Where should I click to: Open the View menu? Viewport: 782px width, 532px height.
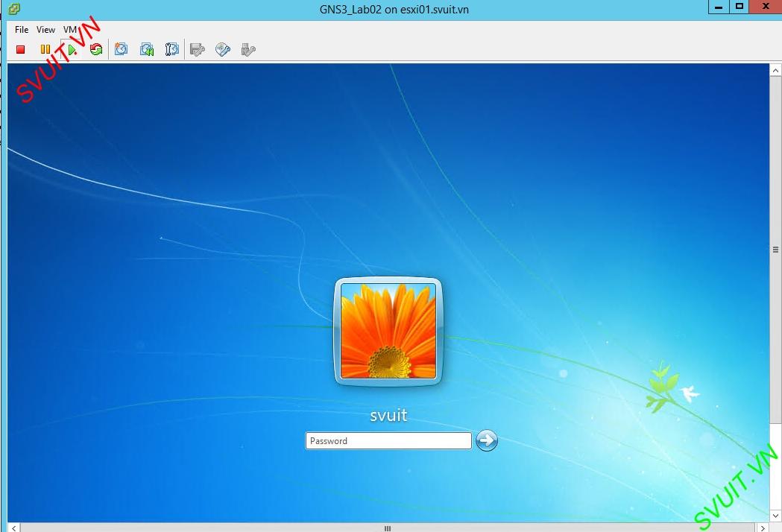click(x=45, y=29)
